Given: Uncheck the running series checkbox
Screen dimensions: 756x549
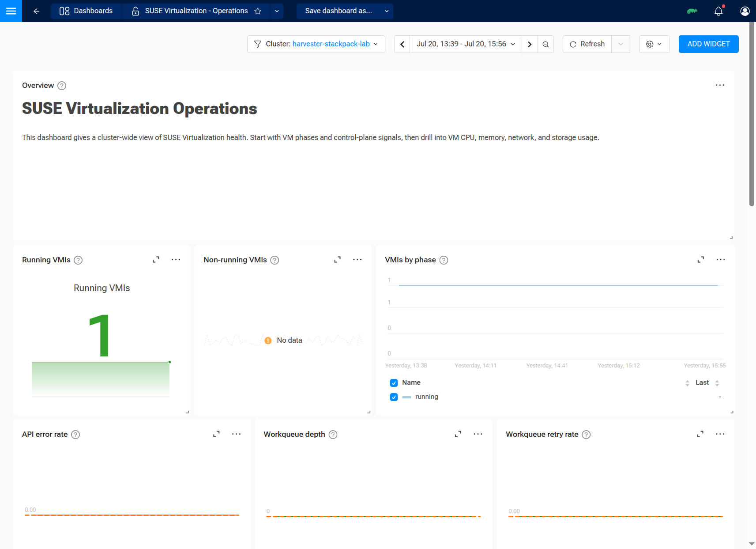Looking at the screenshot, I should [x=394, y=397].
